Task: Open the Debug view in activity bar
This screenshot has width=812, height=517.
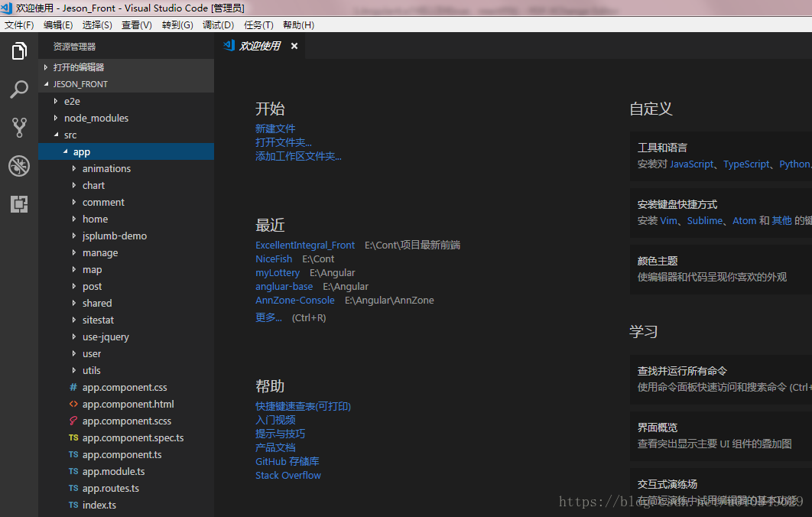Action: point(19,166)
